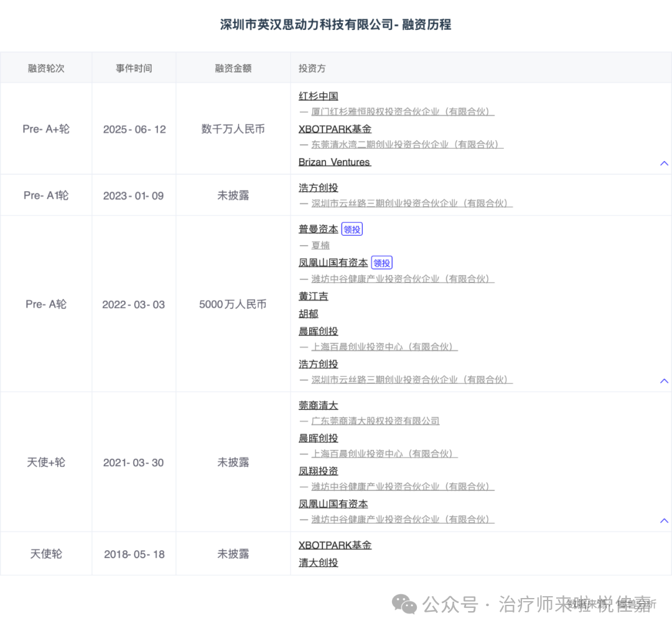Open the 凤翔投资 investor link
The width and height of the screenshot is (672, 631).
[x=318, y=471]
